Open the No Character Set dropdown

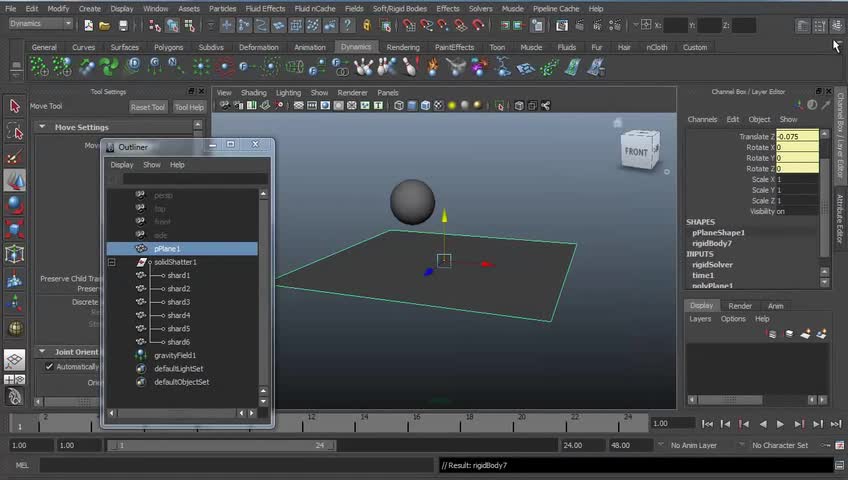click(x=780, y=445)
